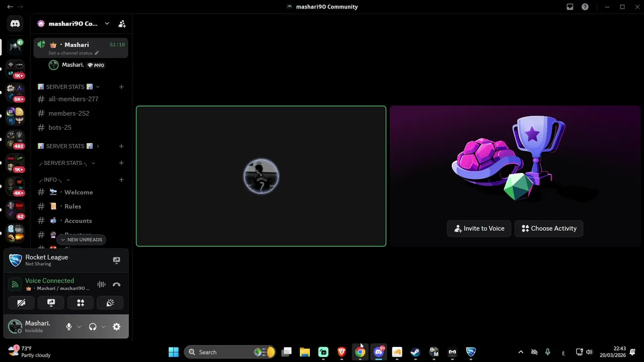644x362 pixels.
Task: Click the invite members icon beside server name
Action: (122, 24)
